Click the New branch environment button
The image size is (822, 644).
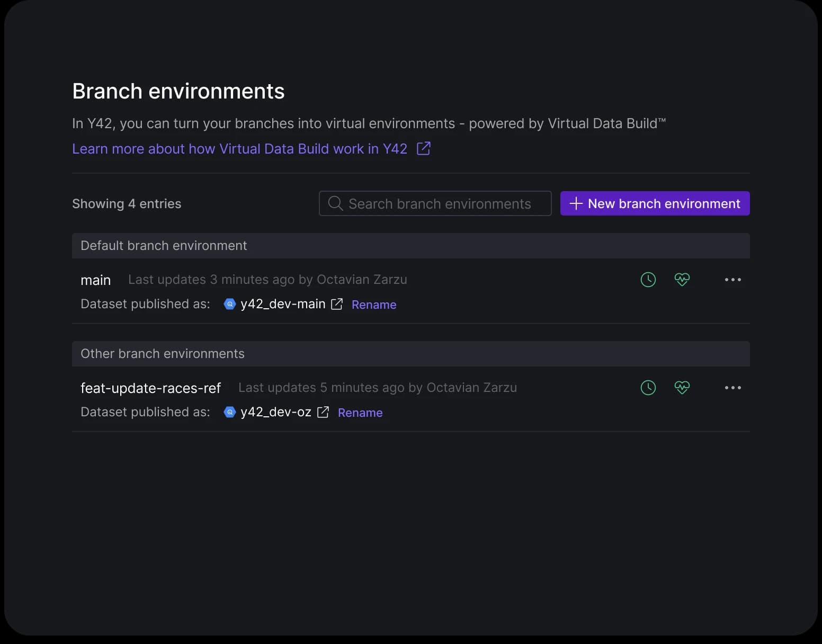point(655,203)
